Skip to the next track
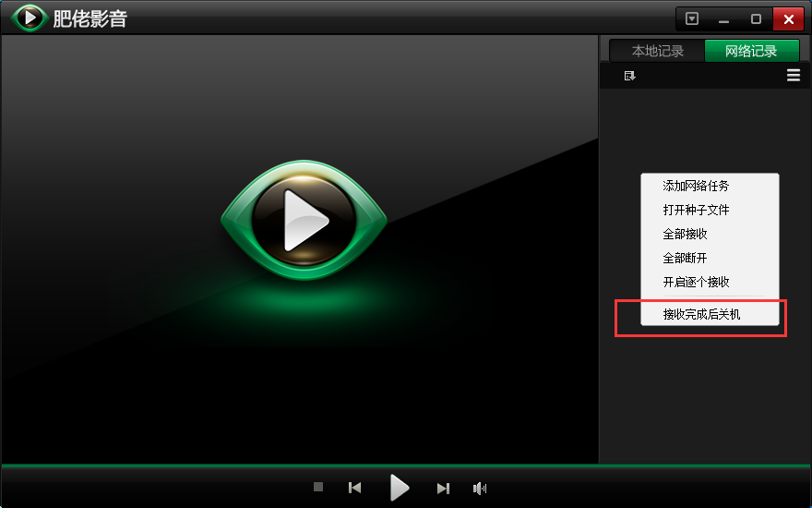Screen dimensions: 812x508 (x=443, y=488)
